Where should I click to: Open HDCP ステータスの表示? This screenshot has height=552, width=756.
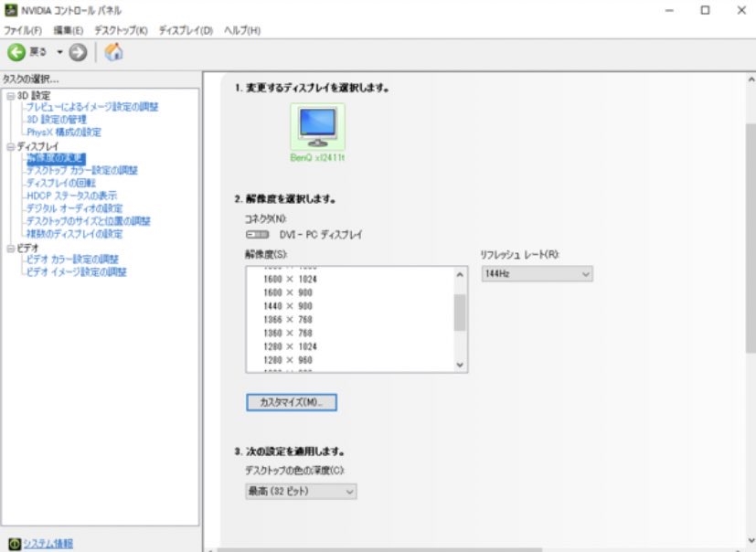coord(71,196)
